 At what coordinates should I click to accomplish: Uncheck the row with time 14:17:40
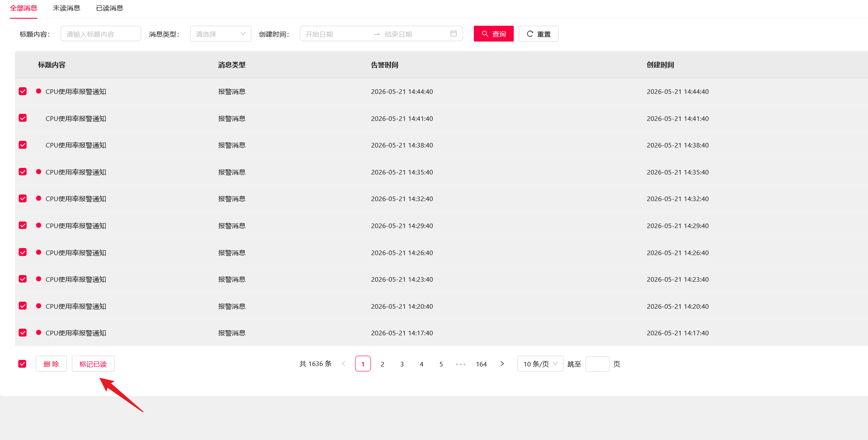pos(23,333)
